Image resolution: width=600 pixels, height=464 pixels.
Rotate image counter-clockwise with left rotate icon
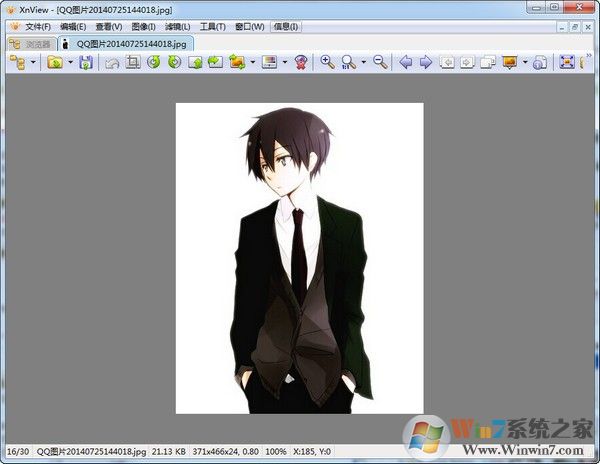(x=154, y=62)
